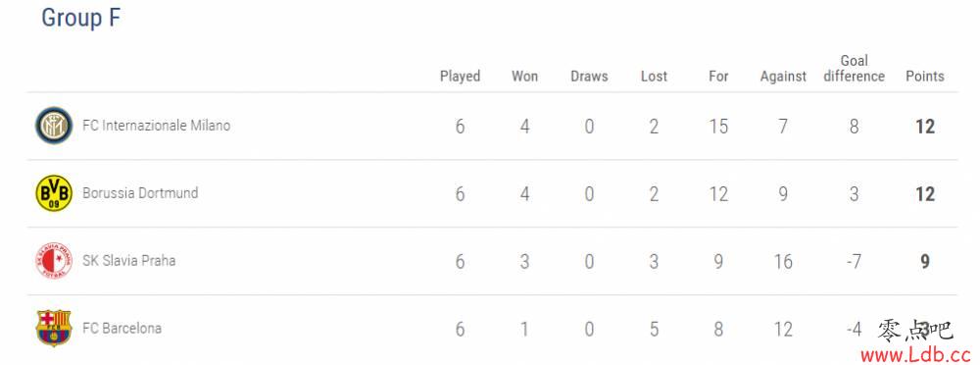Click the Borussia Dortmund BVB logo
The width and height of the screenshot is (980, 365).
(x=54, y=193)
